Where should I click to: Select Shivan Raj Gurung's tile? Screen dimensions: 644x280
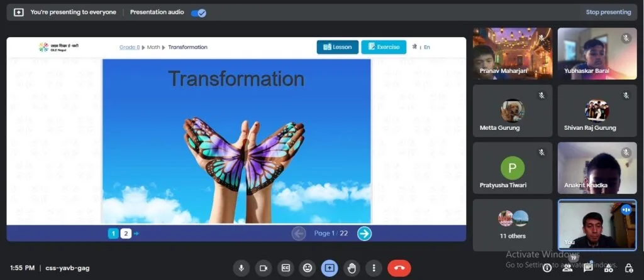597,110
